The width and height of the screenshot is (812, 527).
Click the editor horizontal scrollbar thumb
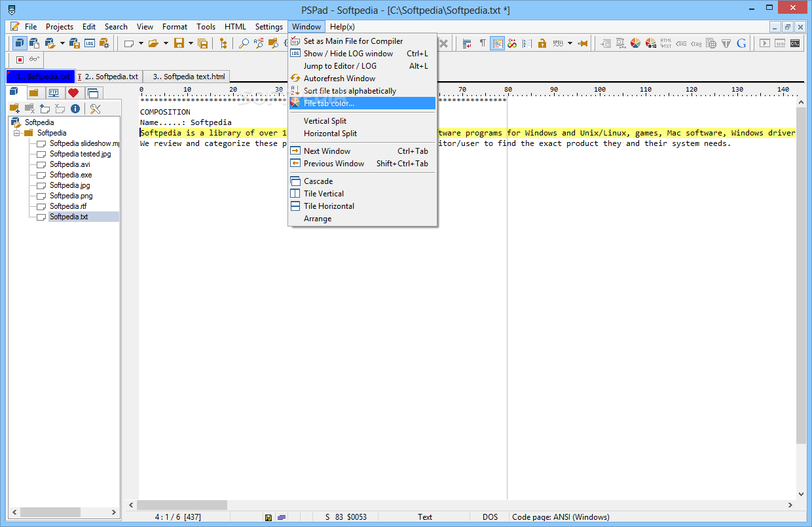[x=182, y=505]
